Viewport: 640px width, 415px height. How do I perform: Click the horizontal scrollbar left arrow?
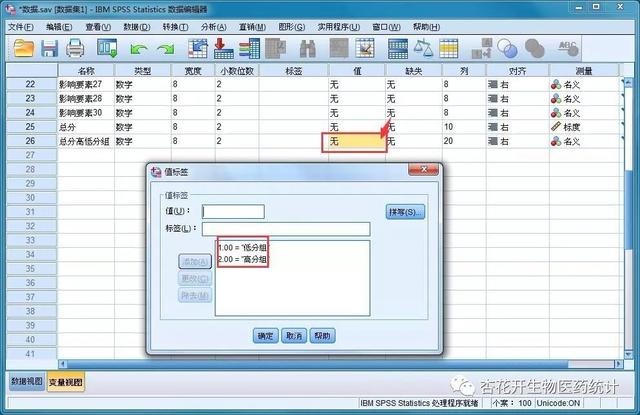pyautogui.click(x=63, y=364)
